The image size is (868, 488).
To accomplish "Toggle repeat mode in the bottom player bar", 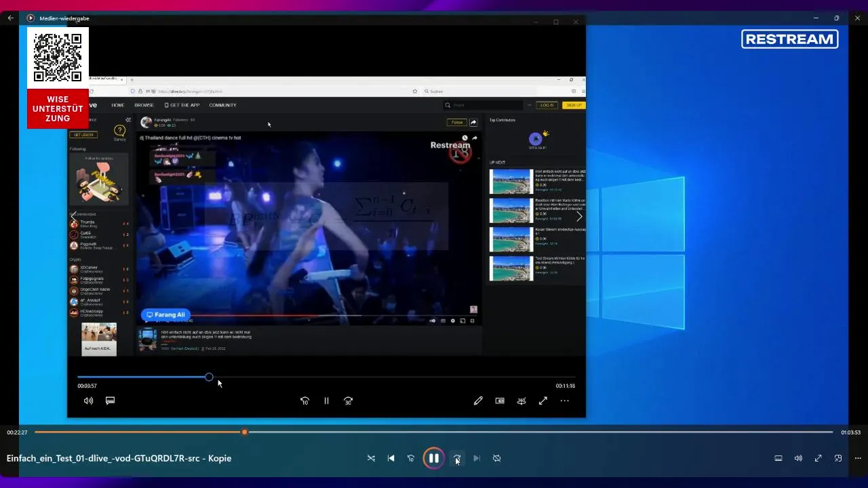I will coord(496,458).
